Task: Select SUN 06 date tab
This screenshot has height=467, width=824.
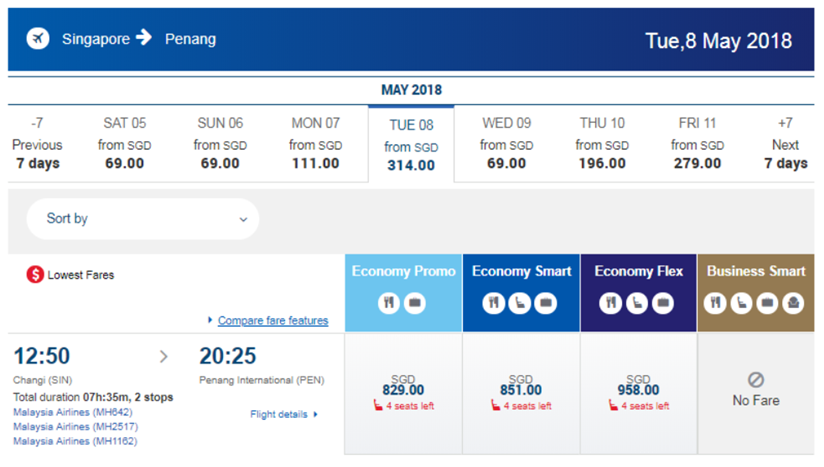Action: coord(220,143)
